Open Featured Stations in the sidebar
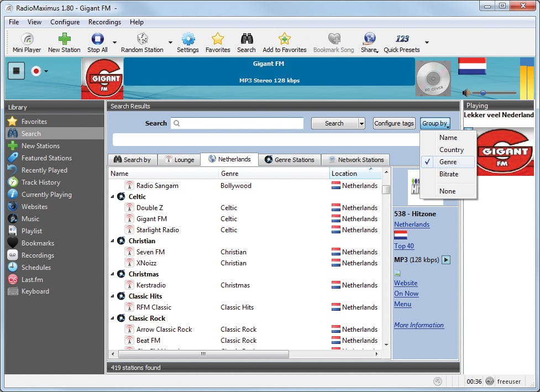540x392 pixels. 55,158
